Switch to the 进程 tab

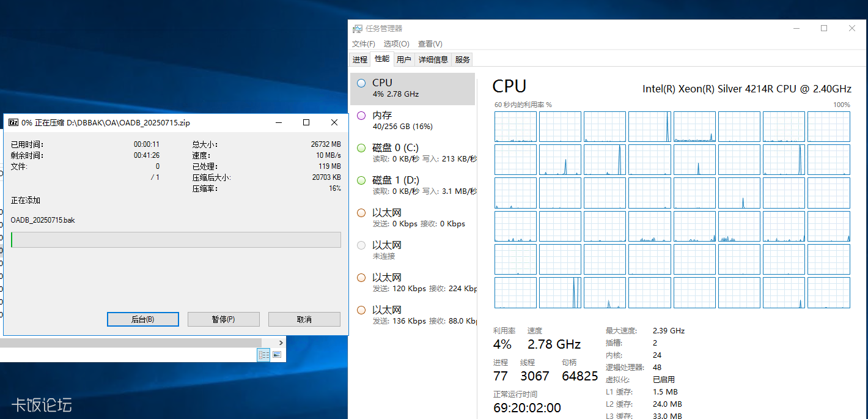[360, 59]
